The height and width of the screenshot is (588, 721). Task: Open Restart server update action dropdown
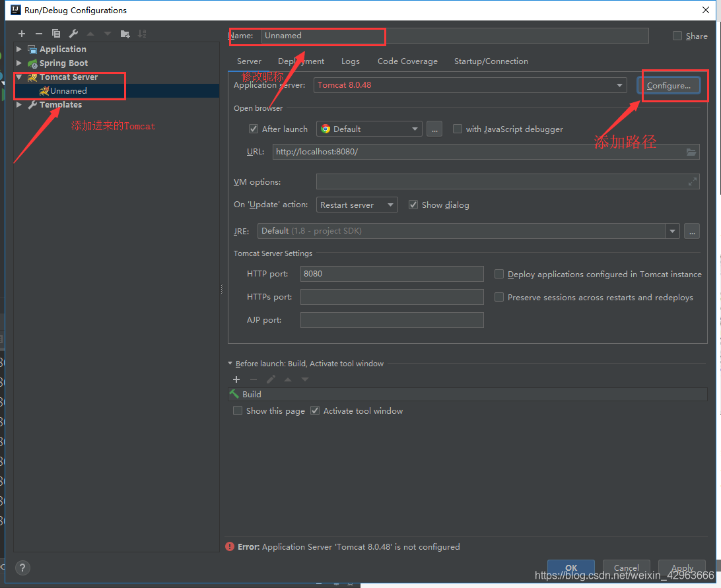(x=357, y=205)
